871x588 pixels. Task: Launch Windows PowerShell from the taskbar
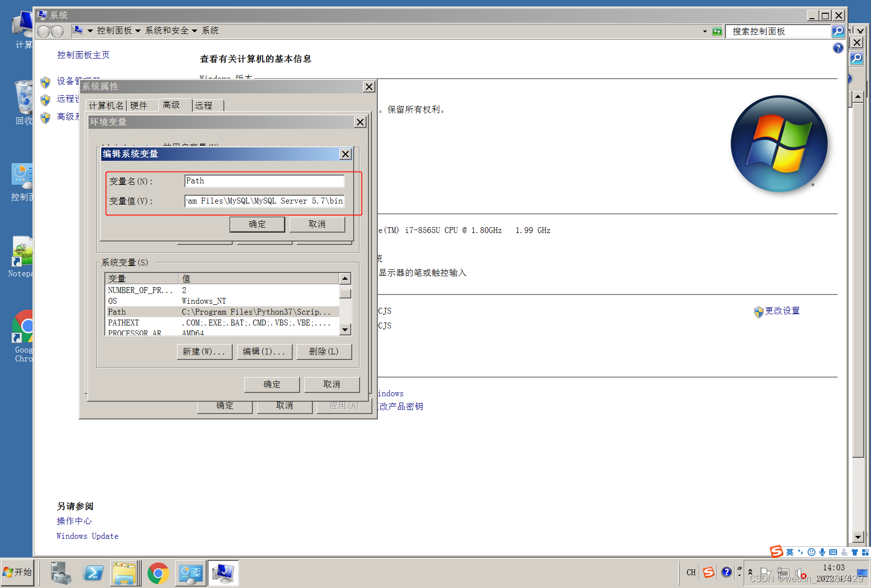pyautogui.click(x=93, y=573)
